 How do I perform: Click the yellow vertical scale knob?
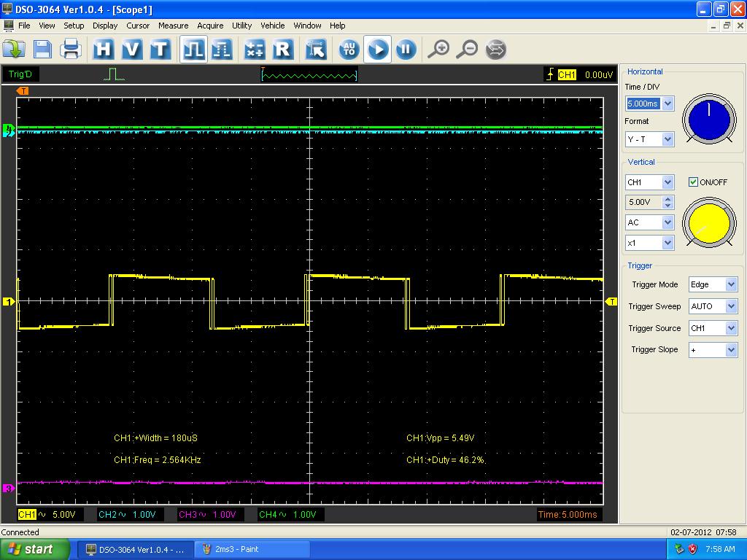[x=708, y=223]
